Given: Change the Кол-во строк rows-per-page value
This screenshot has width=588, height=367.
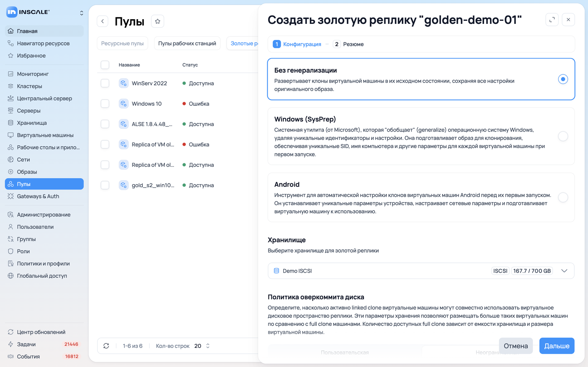Looking at the screenshot, I should pos(202,346).
